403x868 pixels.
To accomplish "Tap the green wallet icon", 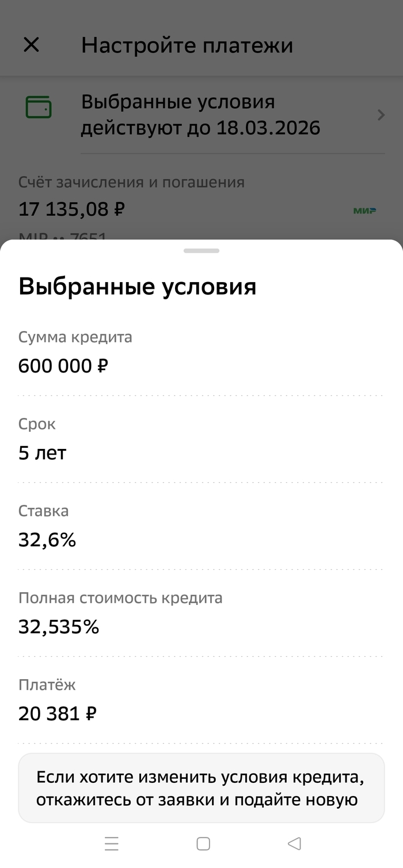I will (x=39, y=108).
